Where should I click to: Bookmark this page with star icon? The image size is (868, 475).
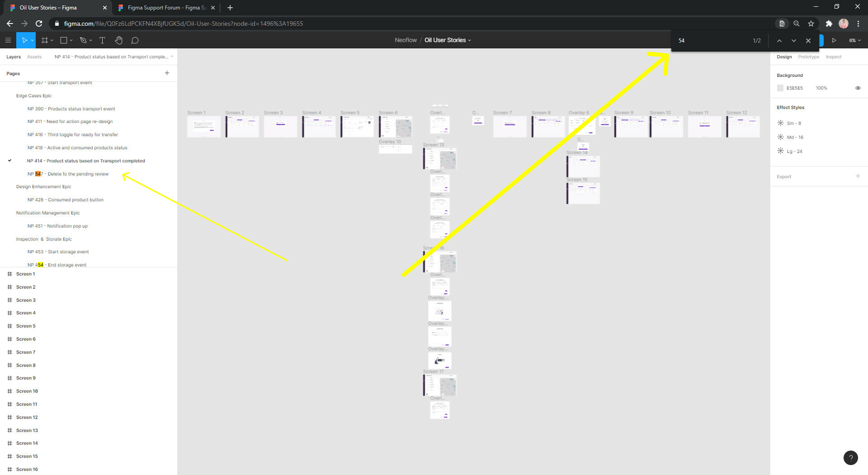click(x=811, y=24)
